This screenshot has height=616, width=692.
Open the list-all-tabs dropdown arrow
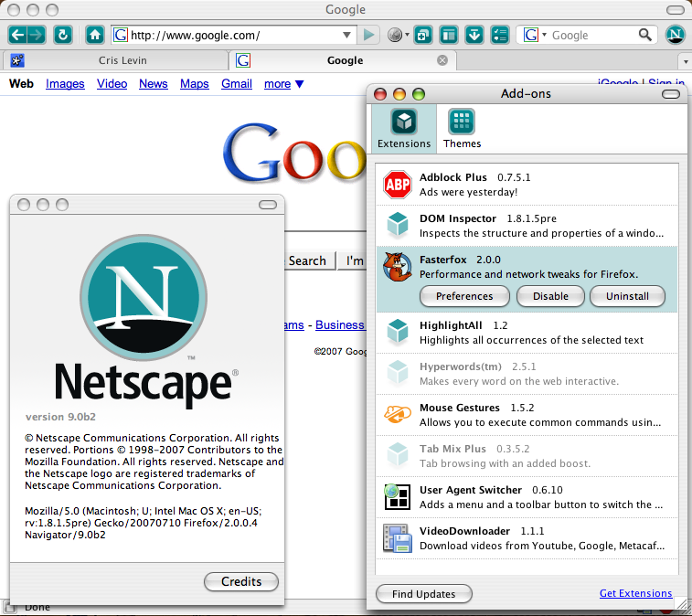click(685, 61)
